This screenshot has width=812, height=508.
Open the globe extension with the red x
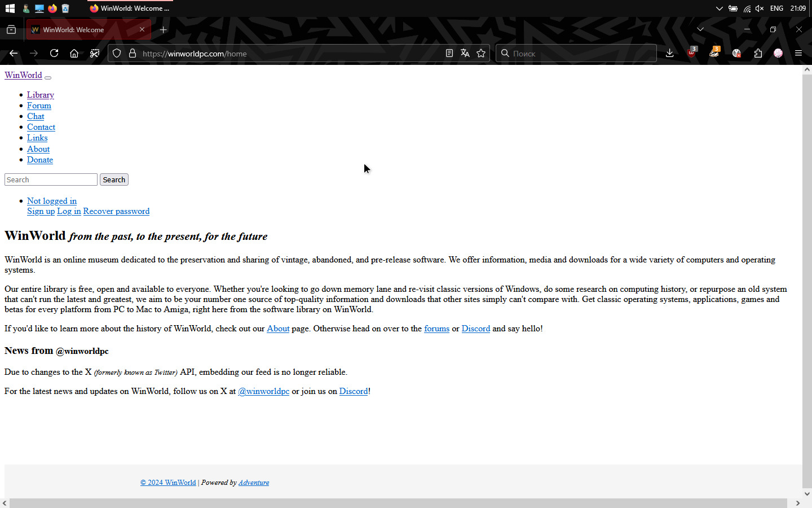point(736,53)
